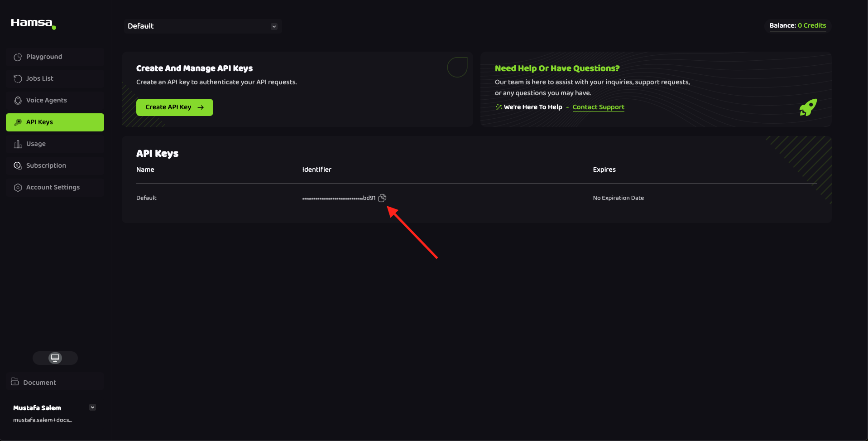The image size is (868, 441).
Task: Open Playground in the sidebar
Action: coord(55,57)
